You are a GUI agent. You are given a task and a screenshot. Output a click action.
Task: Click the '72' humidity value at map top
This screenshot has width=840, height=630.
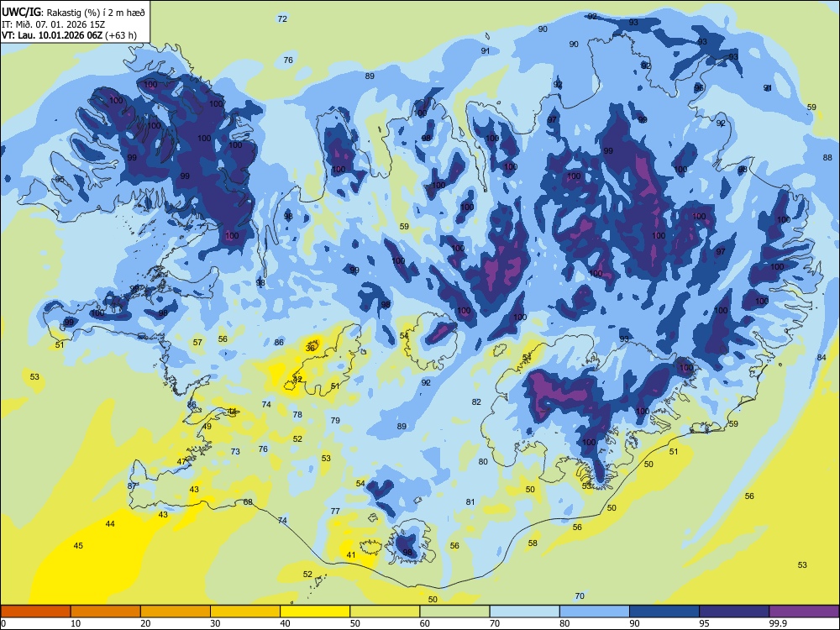[x=282, y=18]
